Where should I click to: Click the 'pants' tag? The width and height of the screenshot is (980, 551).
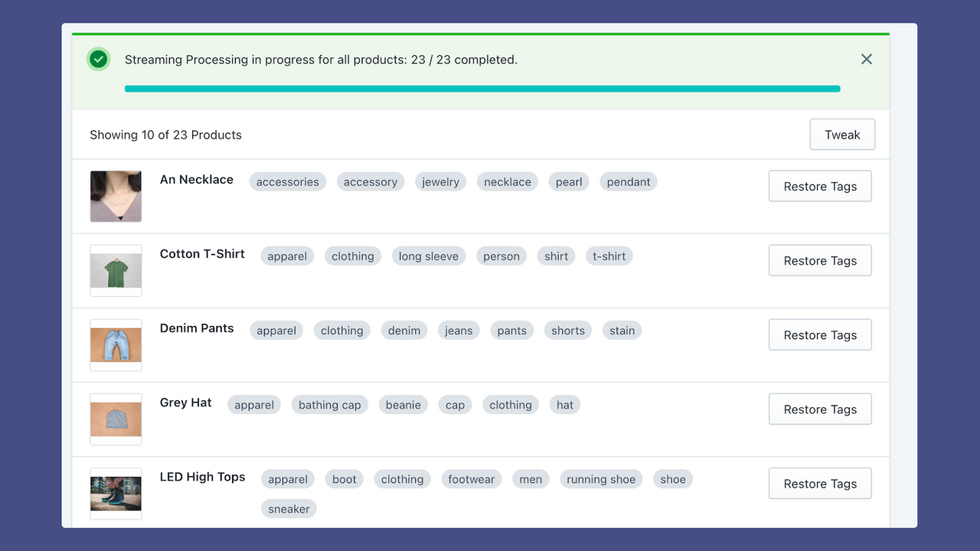point(512,330)
